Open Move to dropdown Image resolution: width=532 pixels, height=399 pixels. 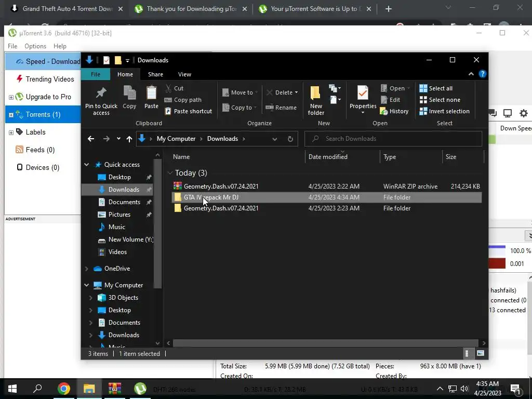tap(240, 92)
